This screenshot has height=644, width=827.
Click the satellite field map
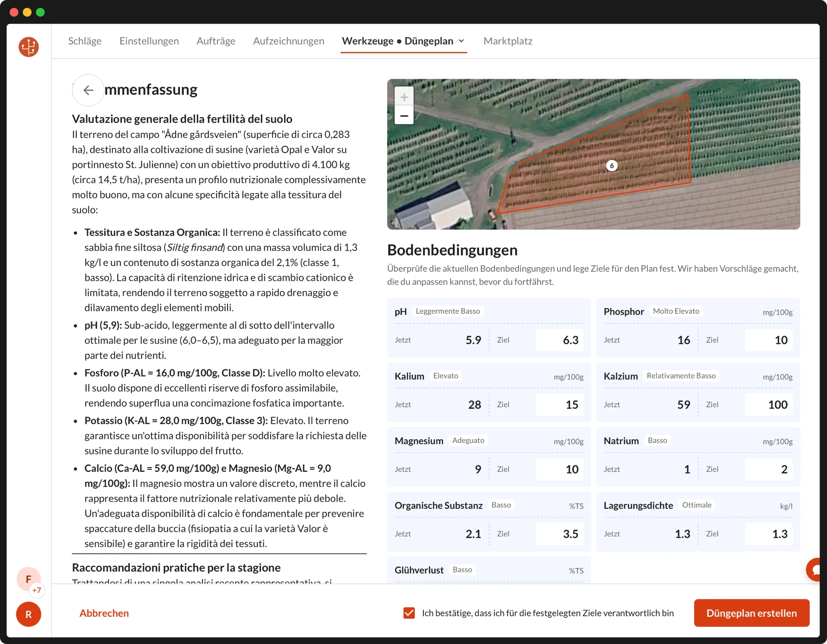(594, 154)
